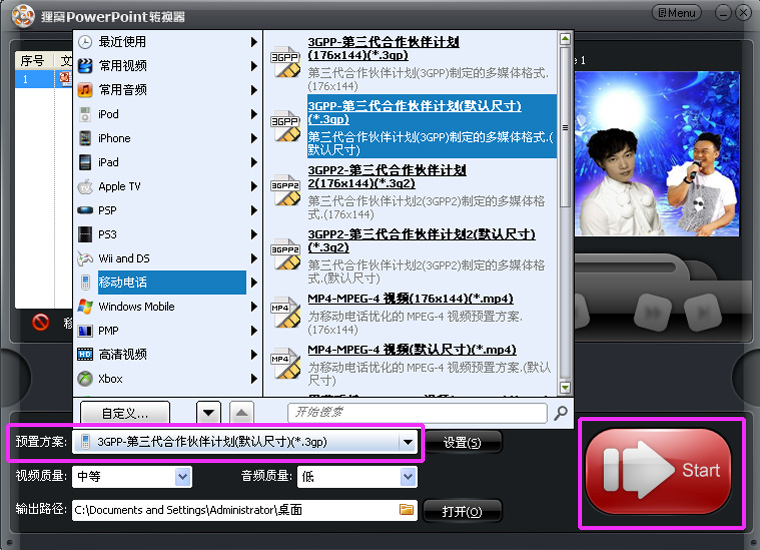Choose 3GPP 176x144 (*.3gp) preset

point(412,63)
